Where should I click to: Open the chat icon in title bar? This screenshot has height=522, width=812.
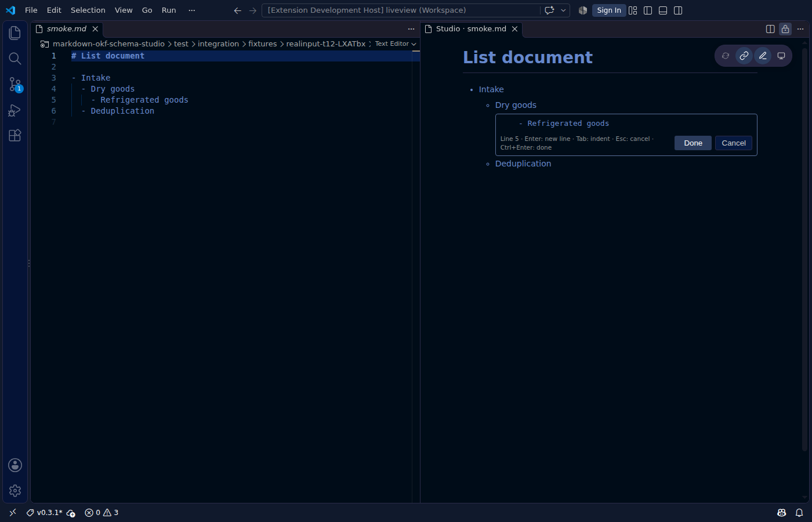pyautogui.click(x=549, y=10)
